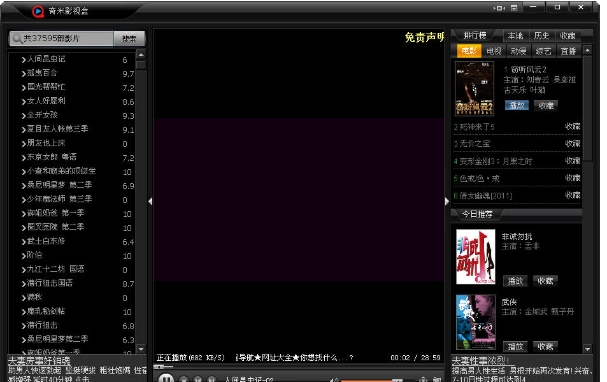Image resolution: width=607 pixels, height=382 pixels.
Task: Favorite 非诚勿扰 with its 收藏 button
Action: tap(545, 281)
